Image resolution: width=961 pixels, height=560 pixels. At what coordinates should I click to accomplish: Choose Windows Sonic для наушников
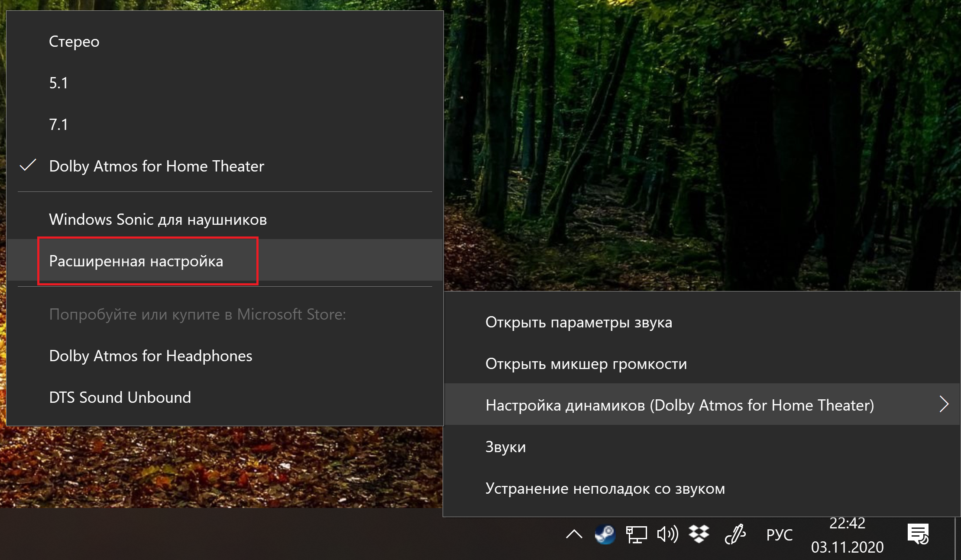coord(158,220)
